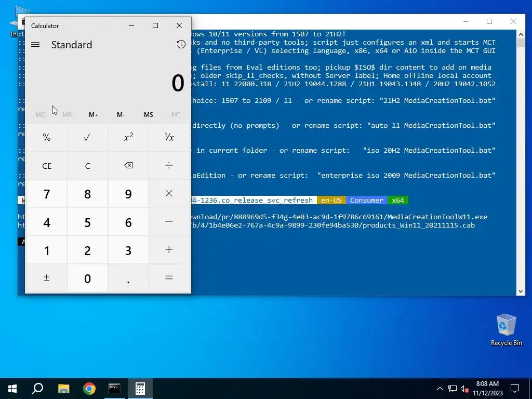Image resolution: width=532 pixels, height=399 pixels.
Task: Open File Explorer from the taskbar
Action: (63, 389)
